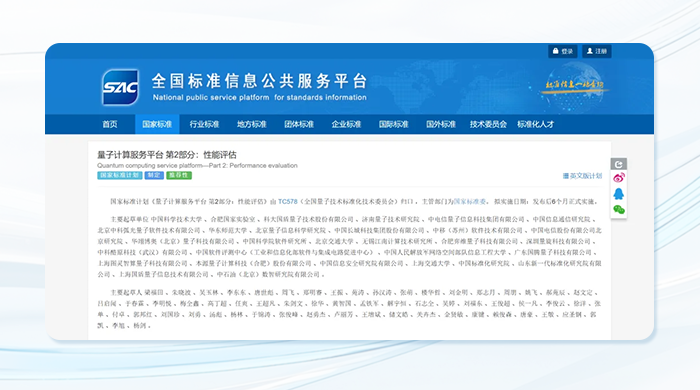Click the globe emblem in header
700x390 pixels.
click(x=574, y=85)
